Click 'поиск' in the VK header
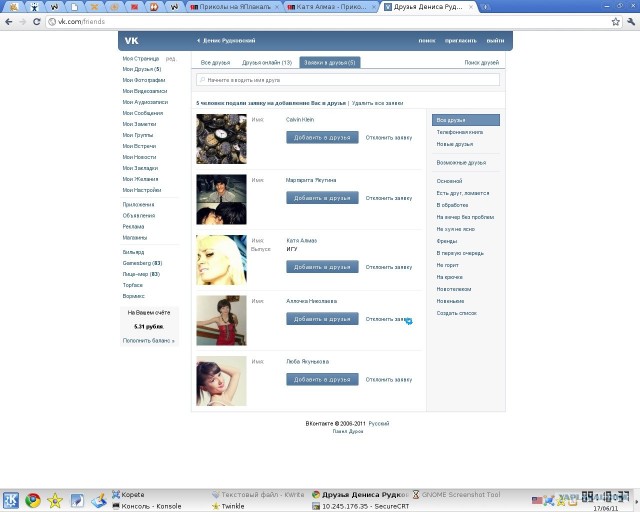The width and height of the screenshot is (640, 512). tap(427, 40)
